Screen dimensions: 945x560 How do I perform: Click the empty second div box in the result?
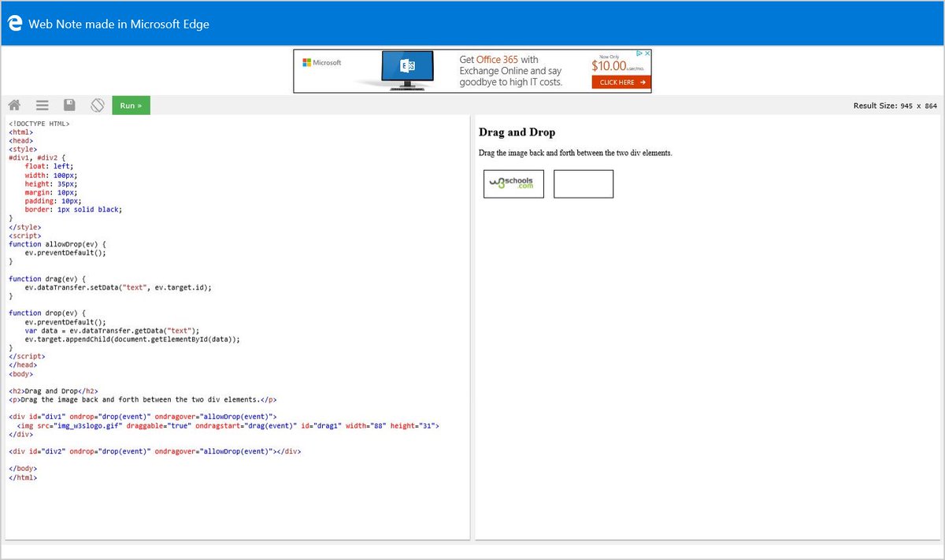point(584,184)
